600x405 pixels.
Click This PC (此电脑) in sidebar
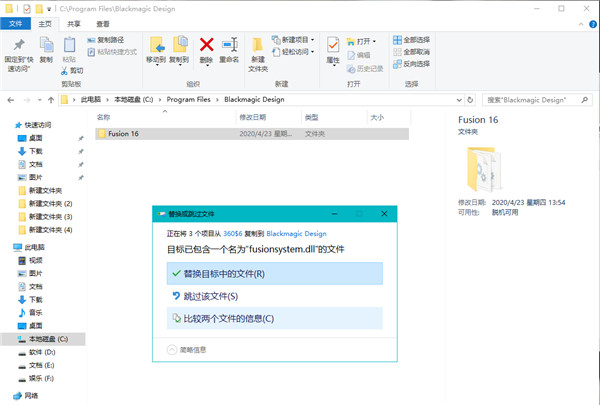click(34, 247)
